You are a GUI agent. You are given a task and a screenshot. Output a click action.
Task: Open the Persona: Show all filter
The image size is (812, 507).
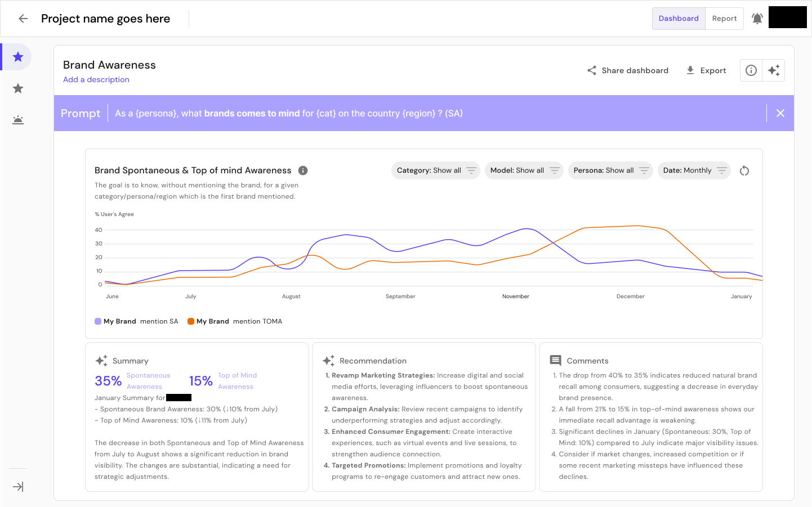(610, 170)
